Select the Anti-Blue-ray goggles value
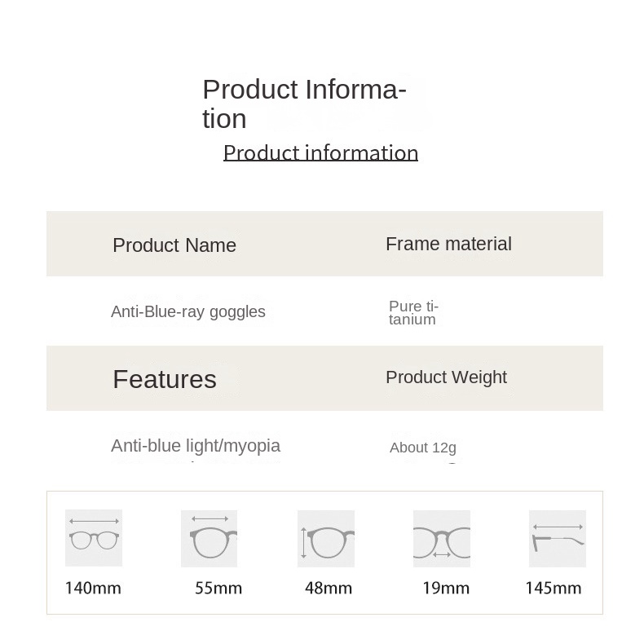The width and height of the screenshot is (644, 644). tap(188, 311)
